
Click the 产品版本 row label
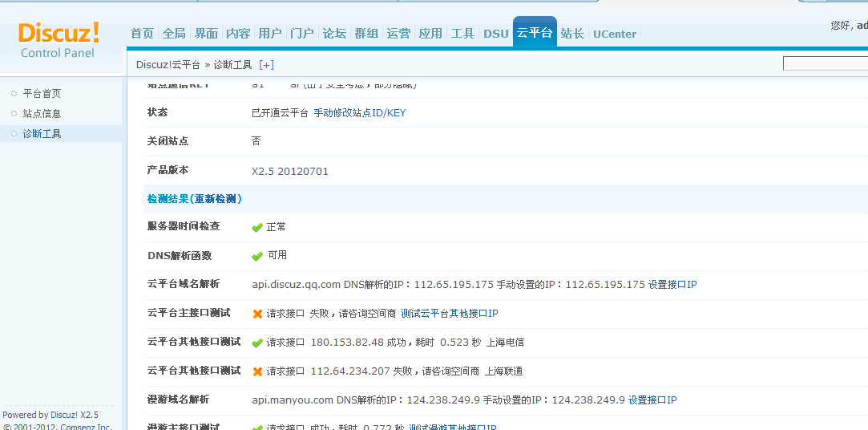[168, 170]
